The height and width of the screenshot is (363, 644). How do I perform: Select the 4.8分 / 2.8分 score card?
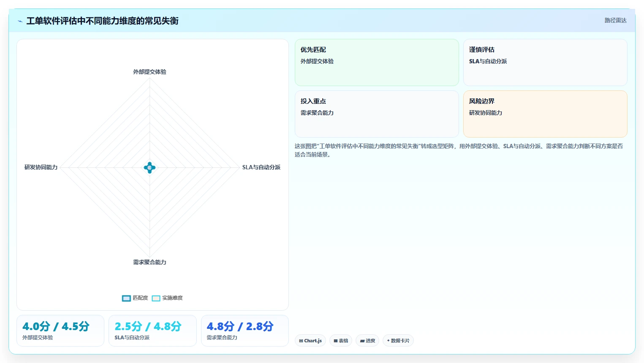pos(245,330)
